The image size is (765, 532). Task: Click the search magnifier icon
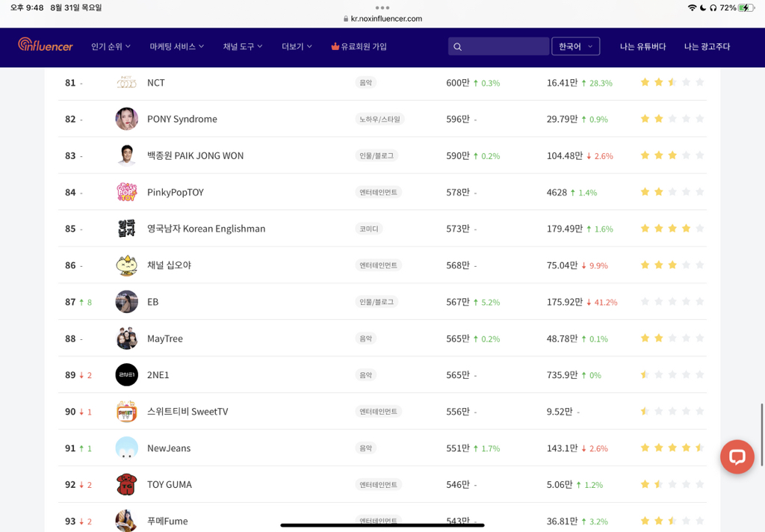click(x=457, y=47)
